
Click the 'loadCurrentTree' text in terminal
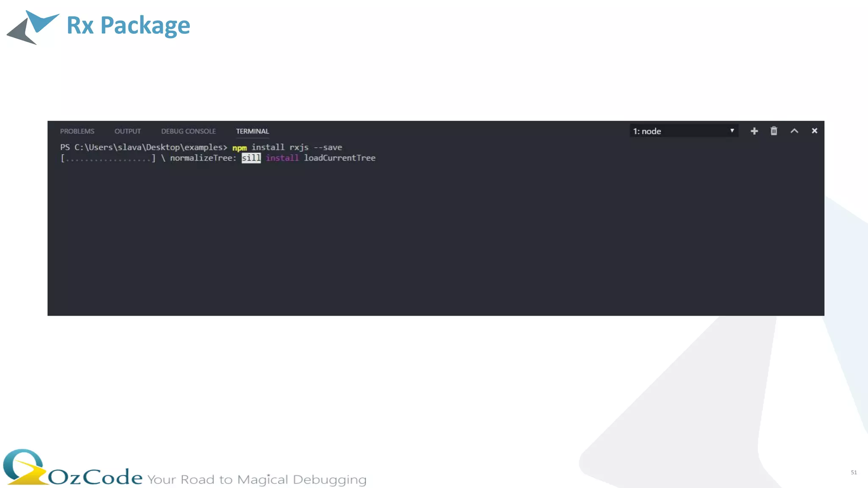pos(339,158)
